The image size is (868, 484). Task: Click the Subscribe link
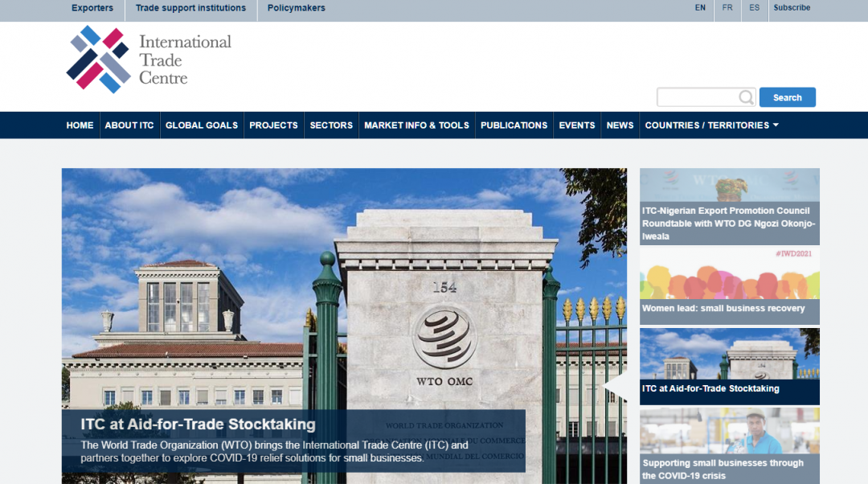coord(792,8)
